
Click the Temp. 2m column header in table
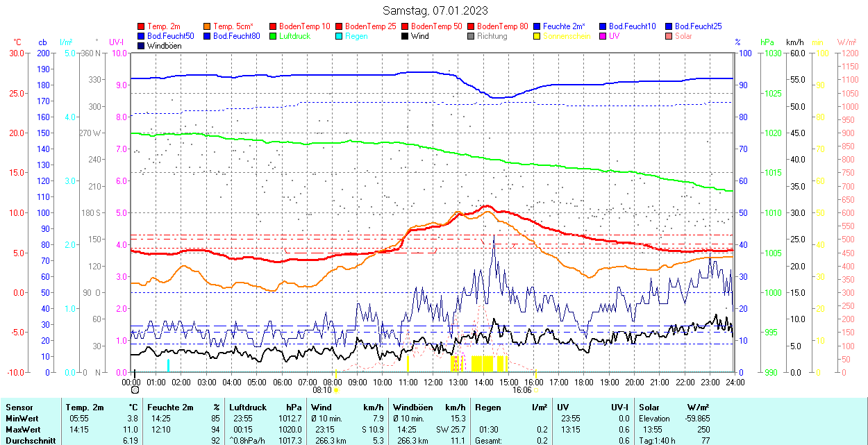point(85,407)
